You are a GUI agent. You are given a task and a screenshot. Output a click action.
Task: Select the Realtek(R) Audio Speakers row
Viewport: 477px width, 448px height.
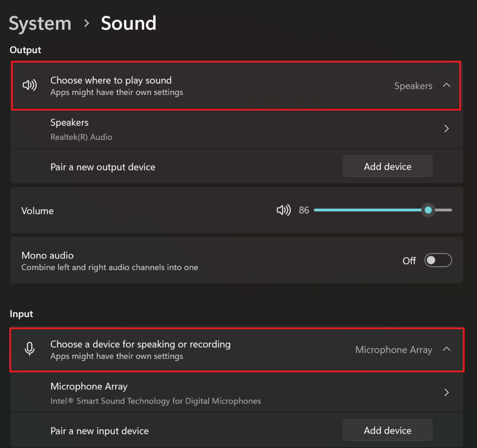[x=186, y=129]
